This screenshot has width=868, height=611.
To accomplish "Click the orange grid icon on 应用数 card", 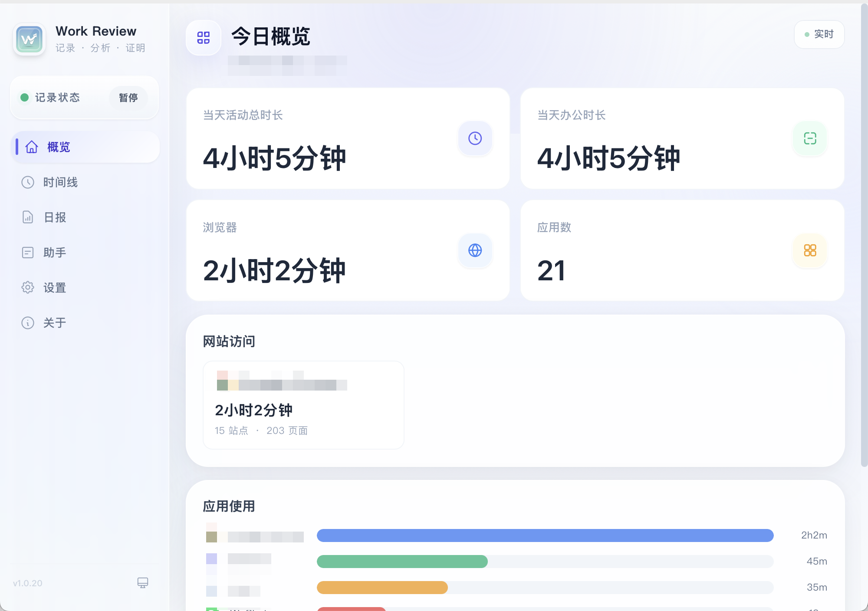I will point(809,250).
